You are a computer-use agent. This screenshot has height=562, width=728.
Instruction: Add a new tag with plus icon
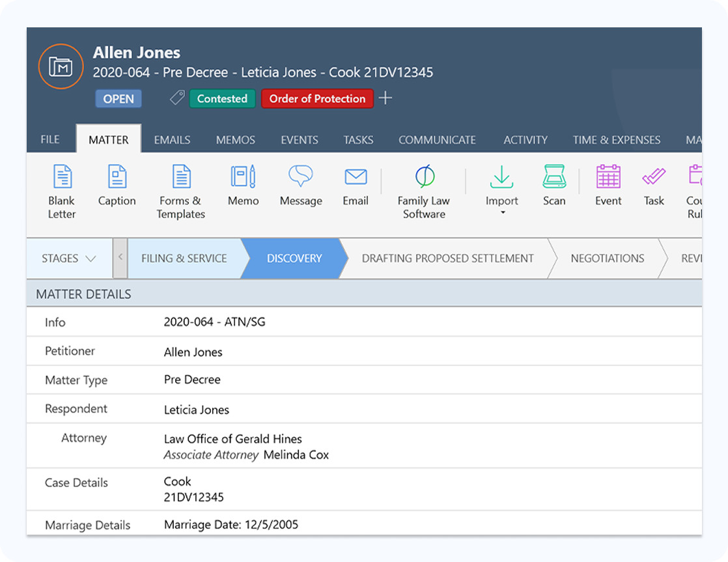[385, 98]
